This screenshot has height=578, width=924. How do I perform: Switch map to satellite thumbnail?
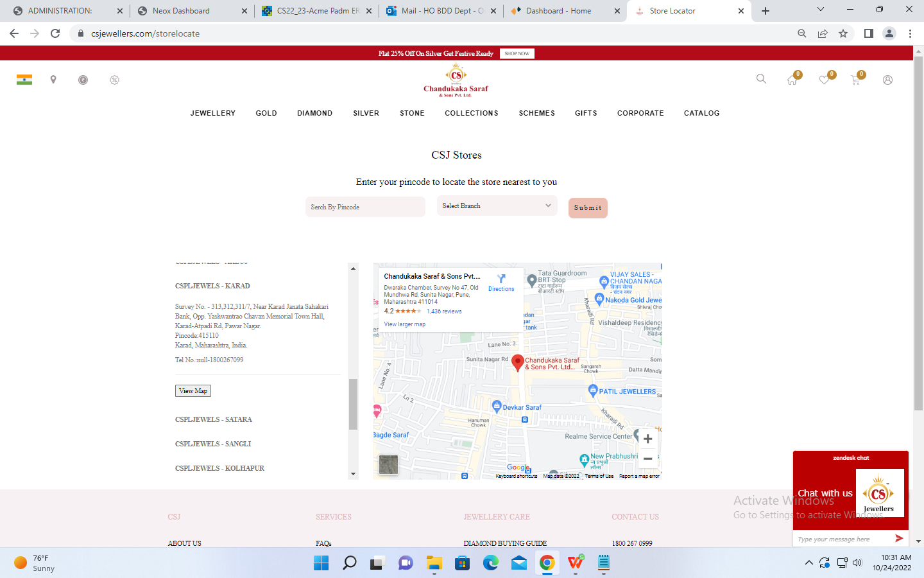point(388,464)
